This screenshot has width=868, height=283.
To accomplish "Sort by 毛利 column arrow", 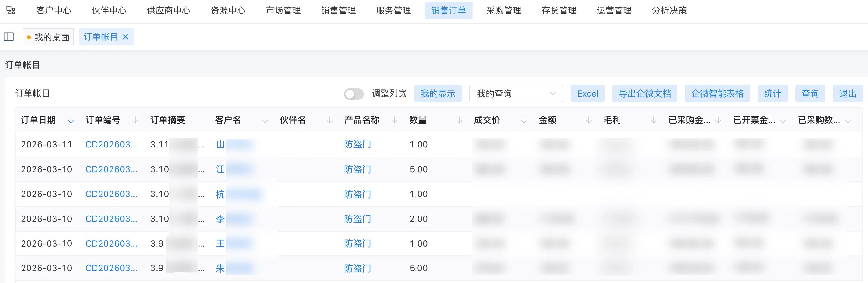I will click(x=653, y=120).
